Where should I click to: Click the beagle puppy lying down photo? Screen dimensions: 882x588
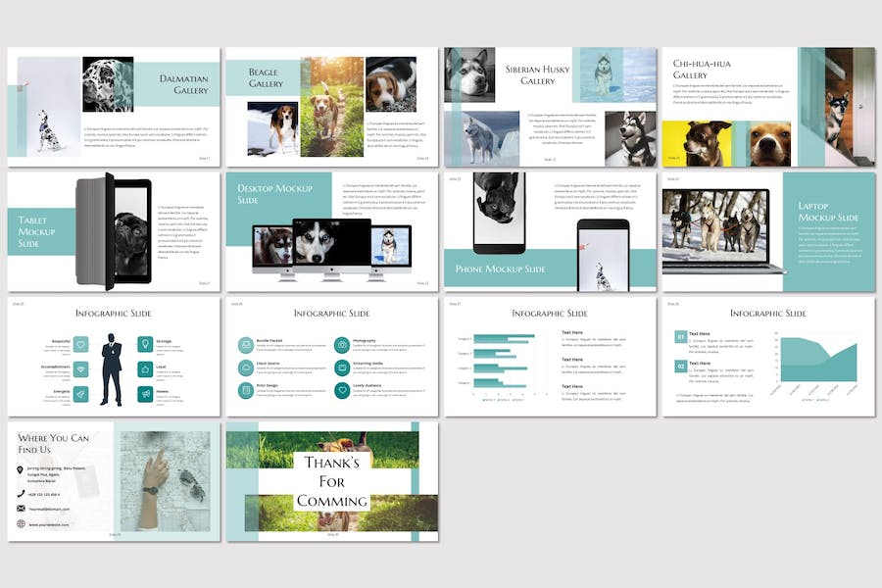[x=391, y=84]
